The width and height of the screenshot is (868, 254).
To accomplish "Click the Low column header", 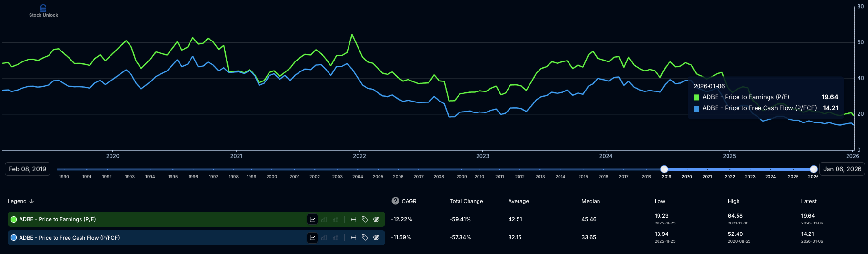I will (659, 201).
